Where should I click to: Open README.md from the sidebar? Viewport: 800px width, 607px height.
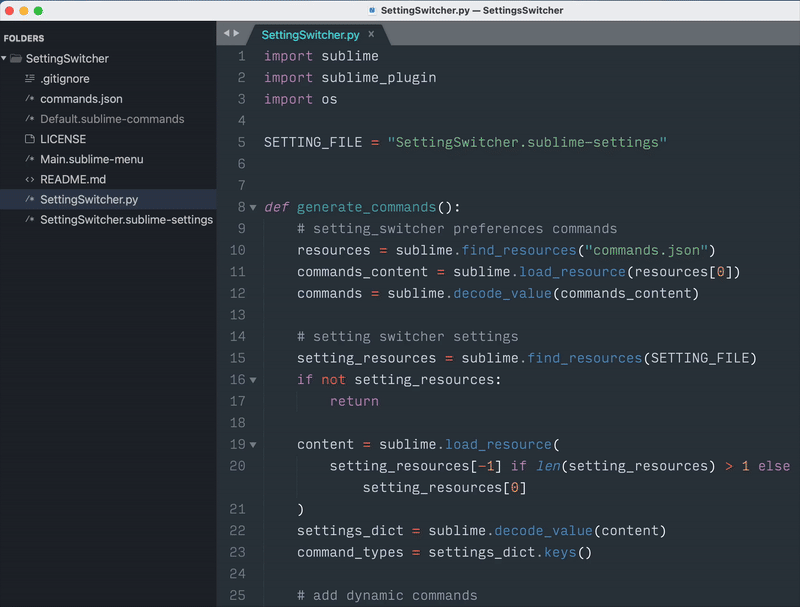point(75,180)
